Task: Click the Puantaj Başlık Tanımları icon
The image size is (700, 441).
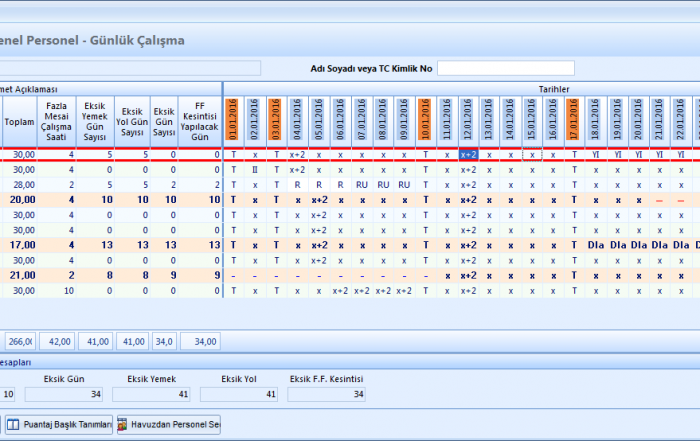Action: (13, 424)
